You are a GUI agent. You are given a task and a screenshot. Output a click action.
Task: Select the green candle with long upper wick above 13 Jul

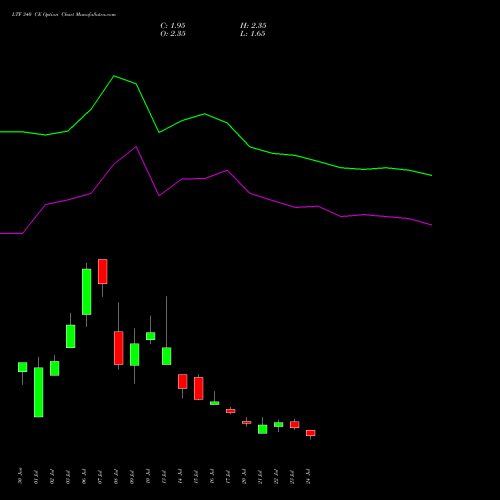point(167,356)
